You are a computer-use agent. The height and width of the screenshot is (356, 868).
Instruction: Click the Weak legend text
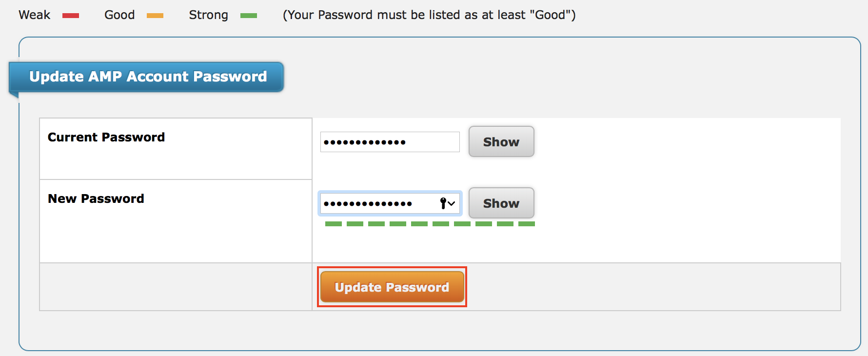click(34, 15)
